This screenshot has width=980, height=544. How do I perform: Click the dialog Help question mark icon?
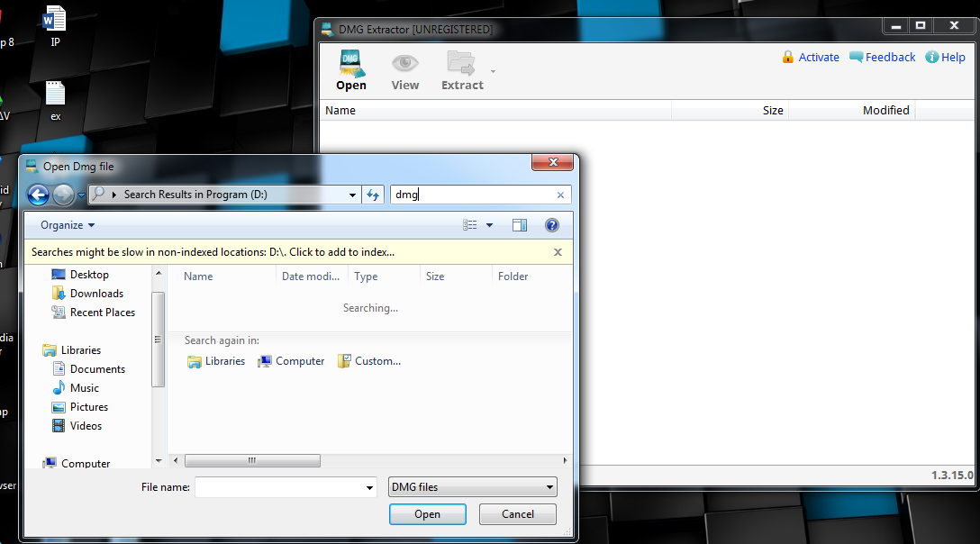pos(552,225)
